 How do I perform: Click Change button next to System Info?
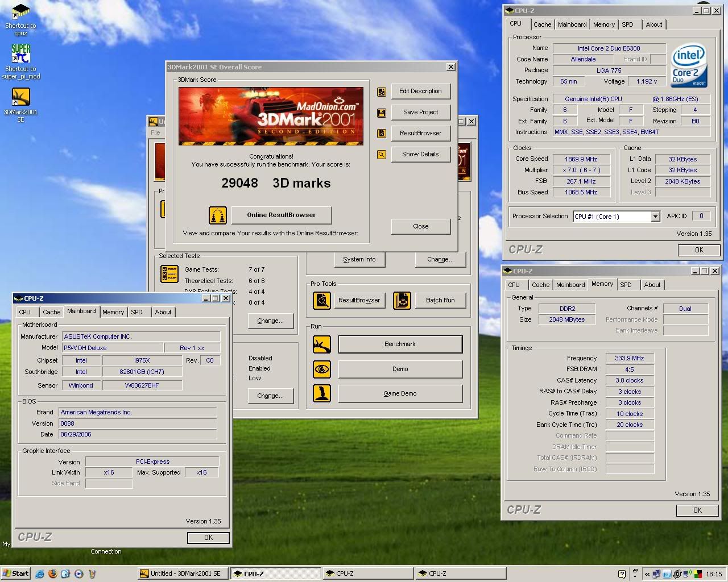pyautogui.click(x=440, y=260)
